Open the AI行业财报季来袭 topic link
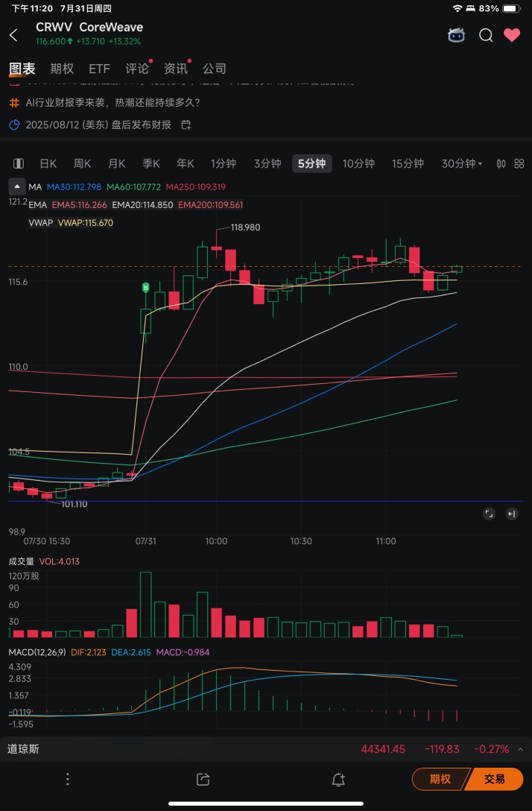This screenshot has width=532, height=811. pyautogui.click(x=113, y=102)
